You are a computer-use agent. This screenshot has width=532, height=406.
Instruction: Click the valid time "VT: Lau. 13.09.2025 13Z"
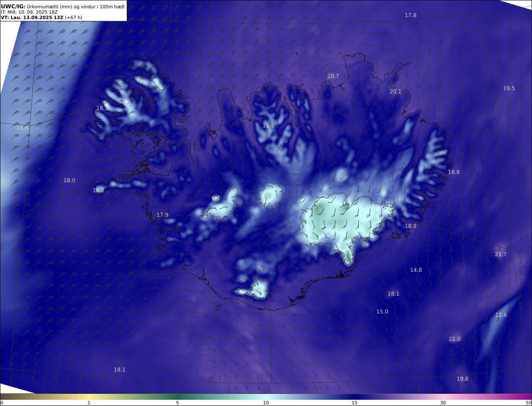coord(32,17)
